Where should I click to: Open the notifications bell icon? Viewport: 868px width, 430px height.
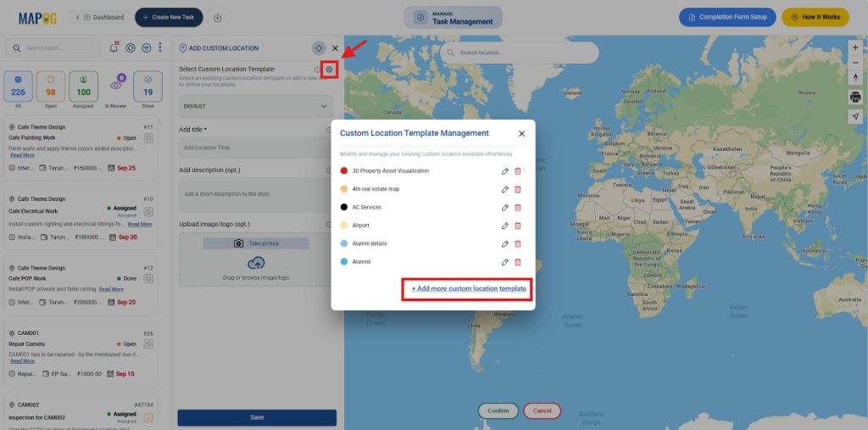[x=114, y=48]
